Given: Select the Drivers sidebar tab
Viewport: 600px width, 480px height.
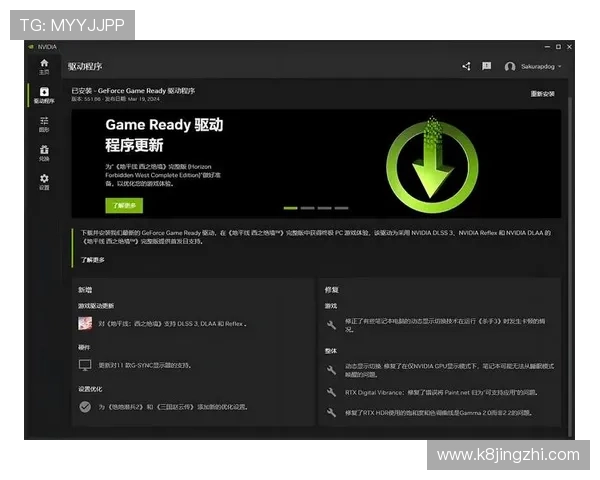Looking at the screenshot, I should coord(44,95).
